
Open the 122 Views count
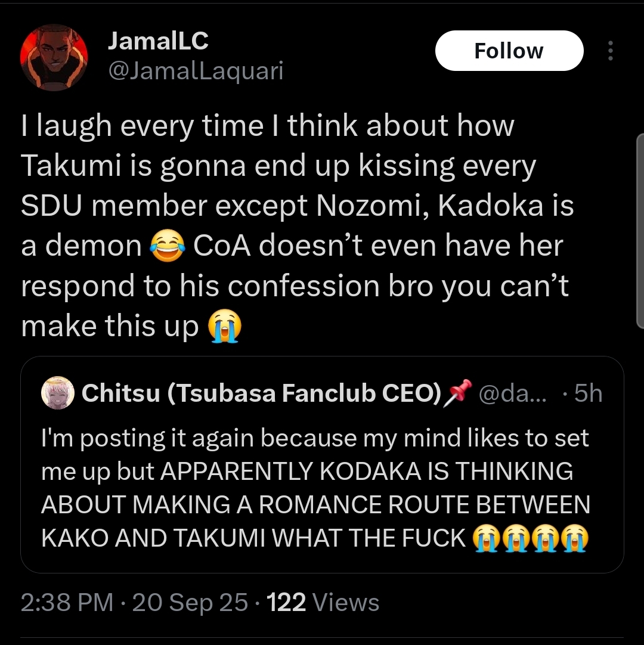(323, 603)
